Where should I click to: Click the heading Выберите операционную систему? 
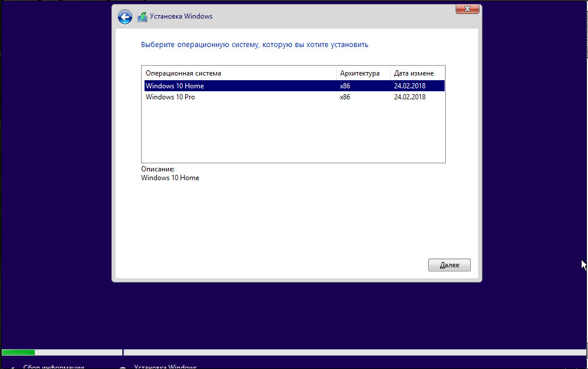click(255, 45)
